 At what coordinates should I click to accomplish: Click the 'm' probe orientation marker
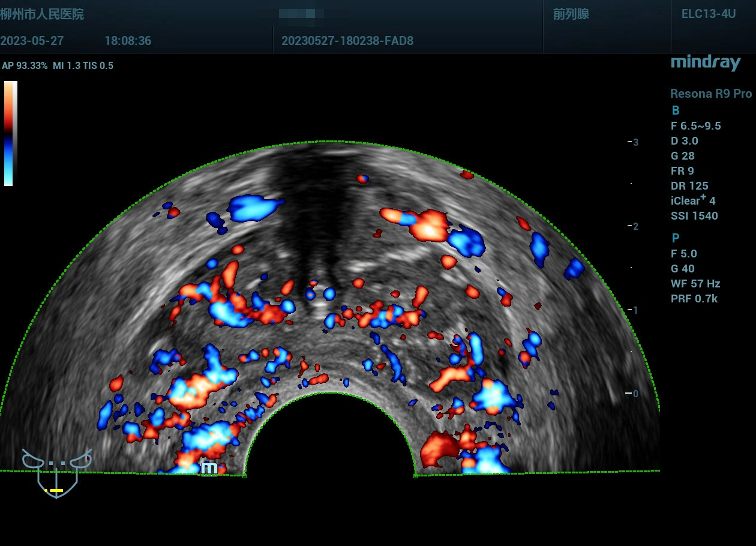coord(209,468)
